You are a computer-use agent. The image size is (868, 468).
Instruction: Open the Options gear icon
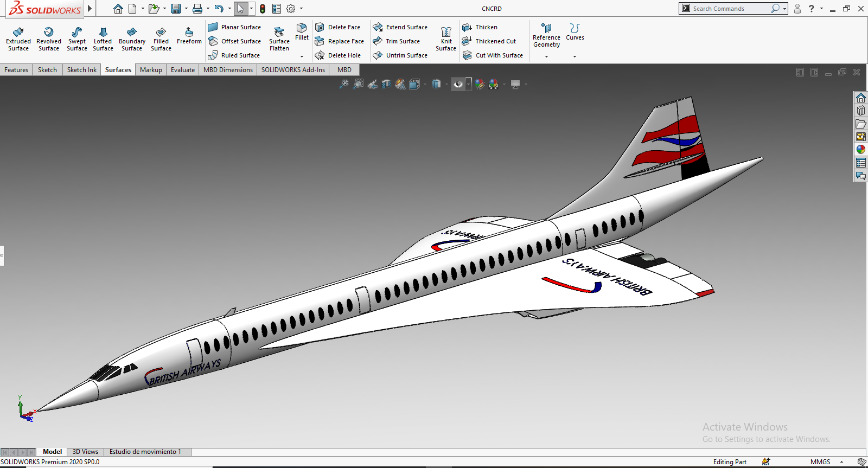tap(291, 9)
